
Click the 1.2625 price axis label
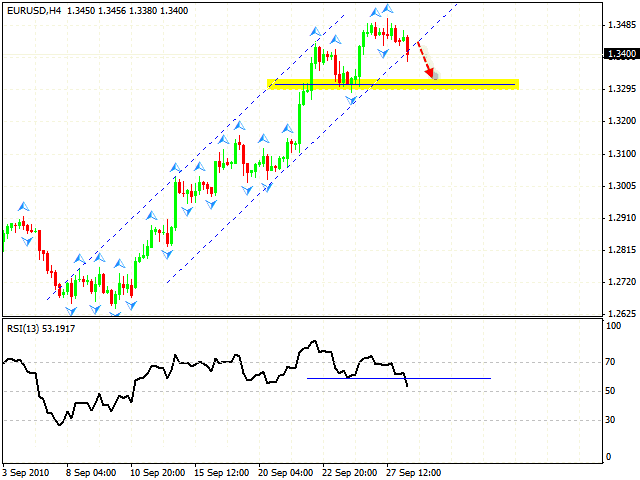click(x=622, y=313)
